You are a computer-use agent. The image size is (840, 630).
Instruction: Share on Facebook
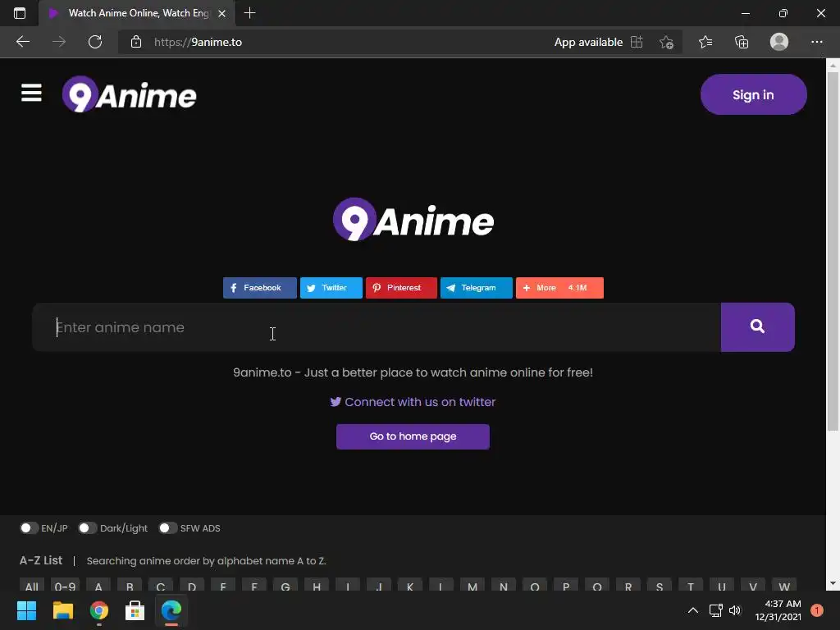tap(260, 288)
